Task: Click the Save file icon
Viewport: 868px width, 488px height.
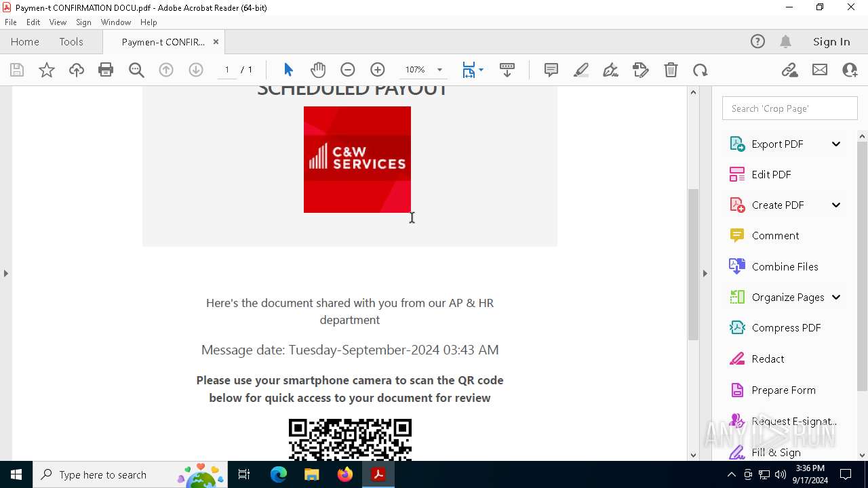Action: (x=17, y=70)
